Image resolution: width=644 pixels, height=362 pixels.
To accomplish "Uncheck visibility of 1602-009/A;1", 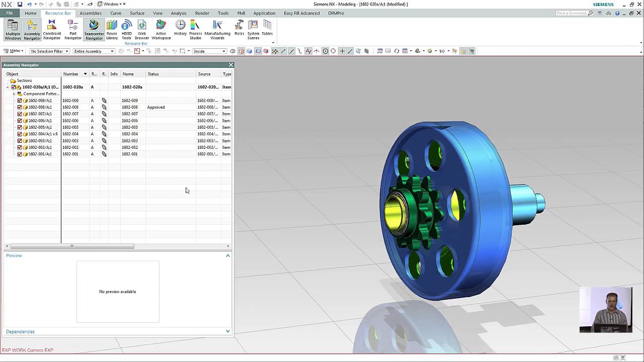I will click(20, 101).
